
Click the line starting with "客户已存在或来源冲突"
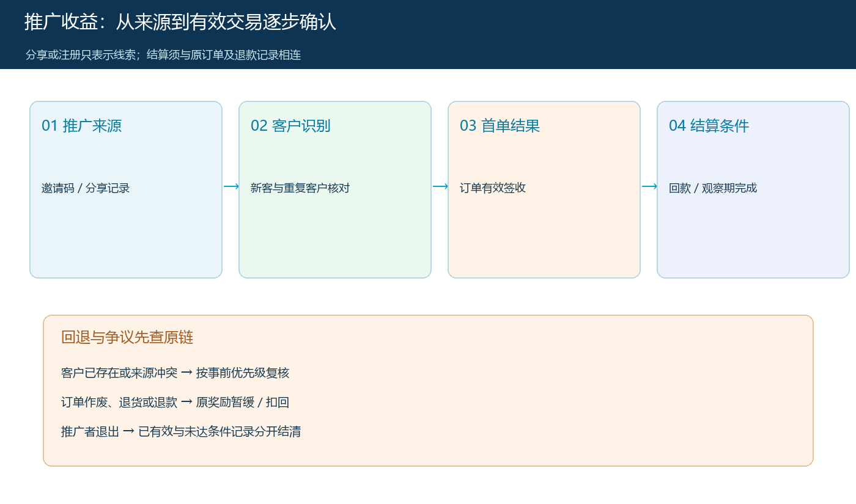[x=175, y=373]
